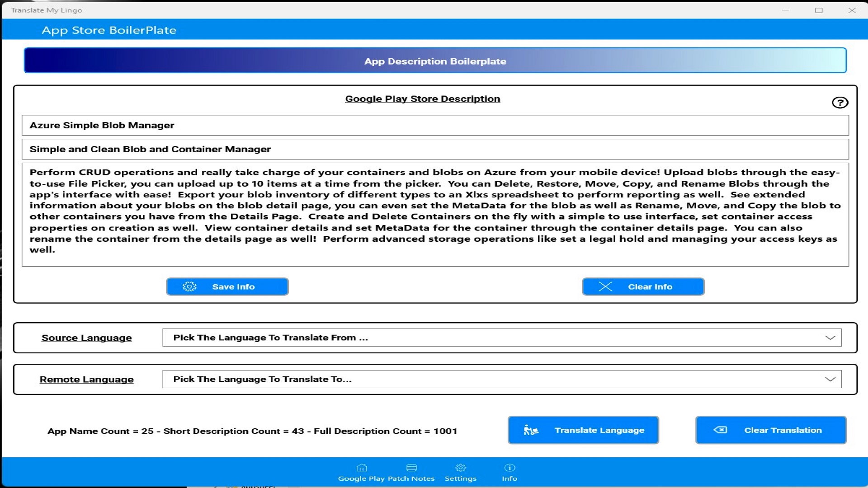Click inside the full description text area

pos(435,212)
